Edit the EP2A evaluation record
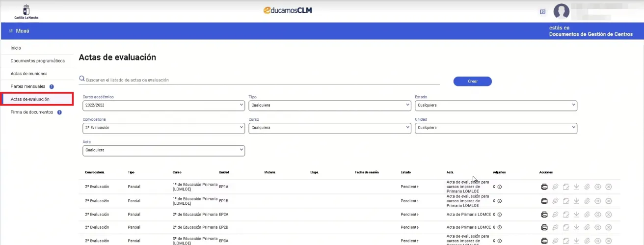The image size is (644, 245). coord(566,215)
